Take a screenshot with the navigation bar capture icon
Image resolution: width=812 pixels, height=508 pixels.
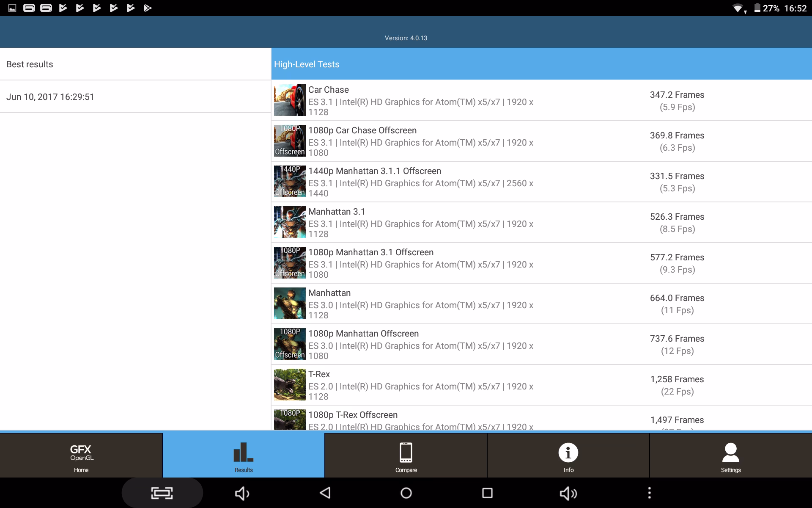[162, 493]
